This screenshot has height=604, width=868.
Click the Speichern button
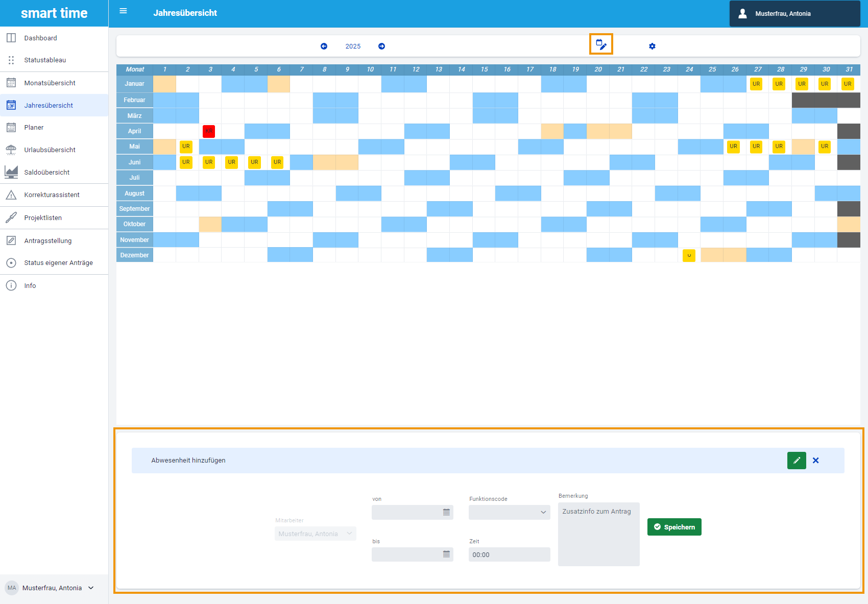674,527
